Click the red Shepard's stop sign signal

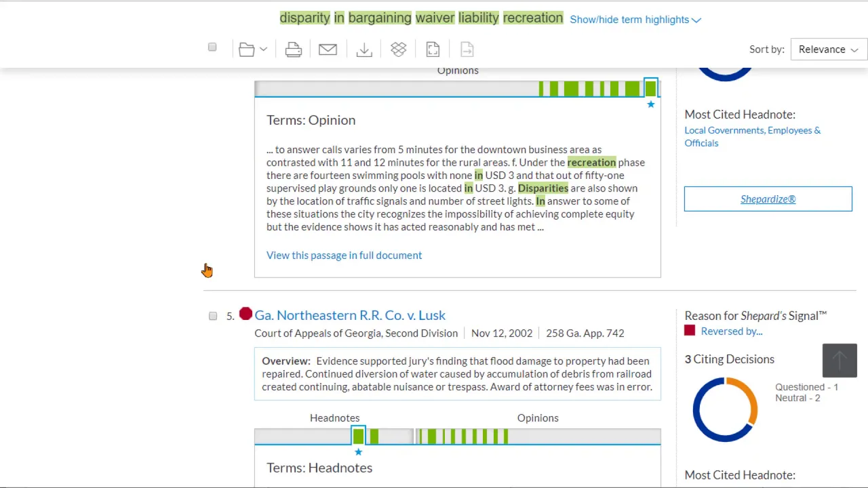pos(245,314)
